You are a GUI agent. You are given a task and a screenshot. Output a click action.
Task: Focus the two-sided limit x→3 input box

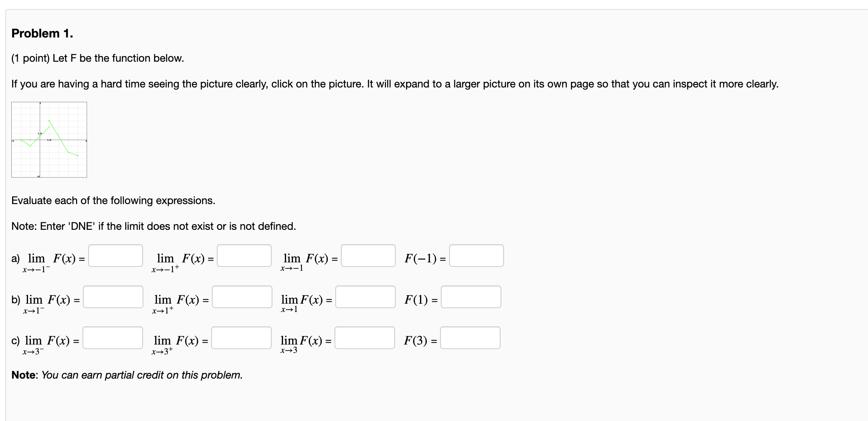[x=365, y=338]
